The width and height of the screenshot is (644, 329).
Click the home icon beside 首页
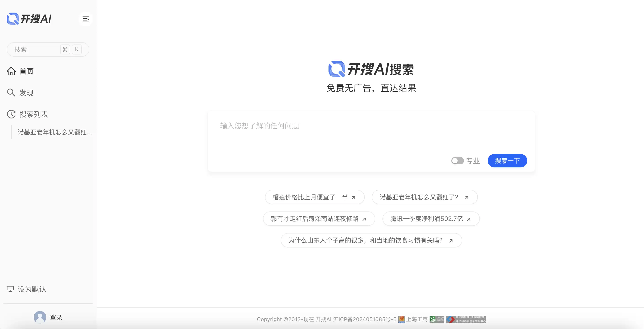click(x=11, y=71)
